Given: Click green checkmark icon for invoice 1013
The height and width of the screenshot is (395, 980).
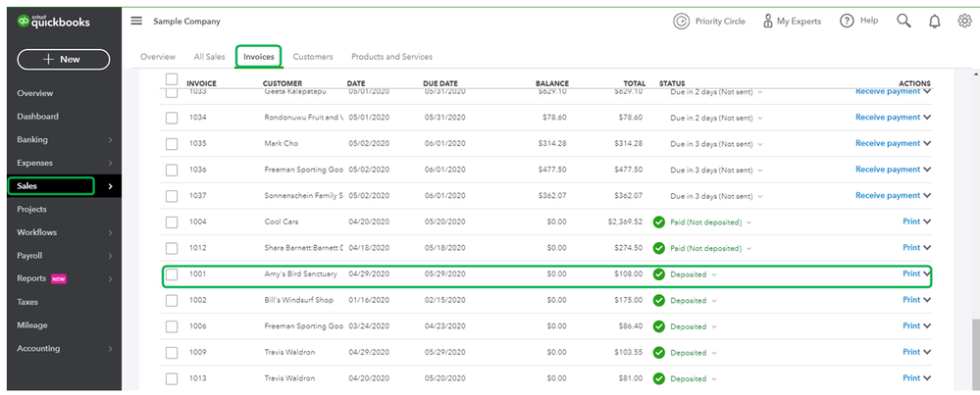Looking at the screenshot, I should click(659, 378).
